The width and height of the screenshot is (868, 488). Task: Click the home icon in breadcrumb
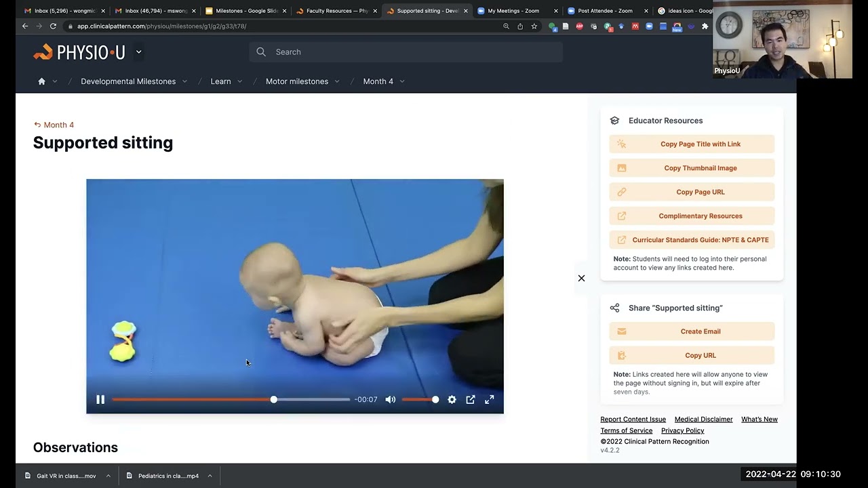tap(41, 81)
